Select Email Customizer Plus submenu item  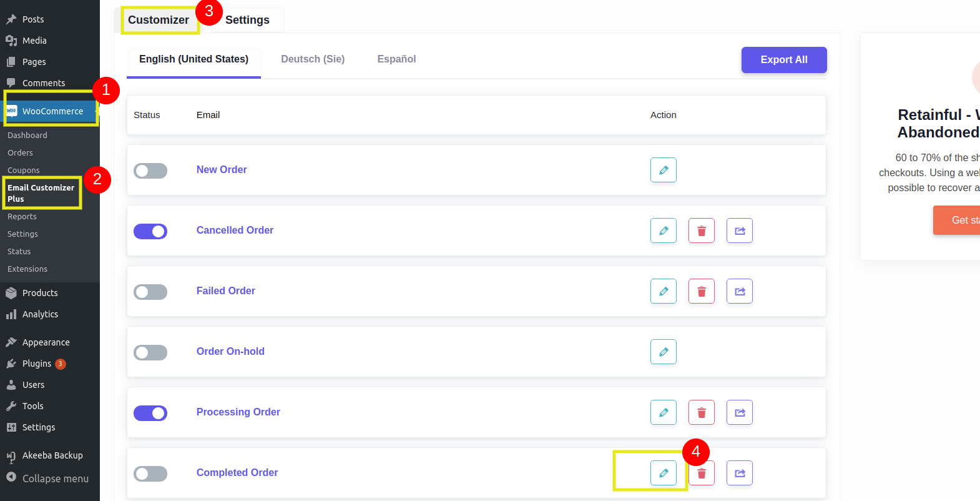click(x=41, y=193)
